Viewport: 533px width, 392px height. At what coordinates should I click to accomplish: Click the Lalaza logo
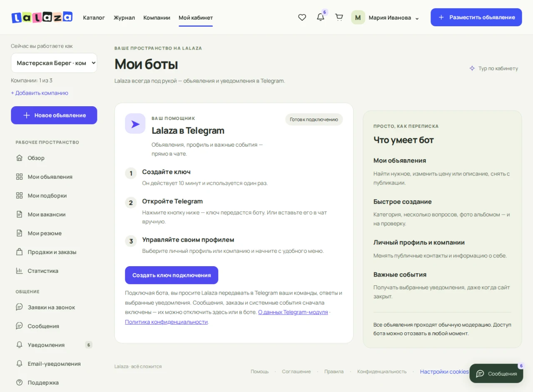(x=42, y=17)
